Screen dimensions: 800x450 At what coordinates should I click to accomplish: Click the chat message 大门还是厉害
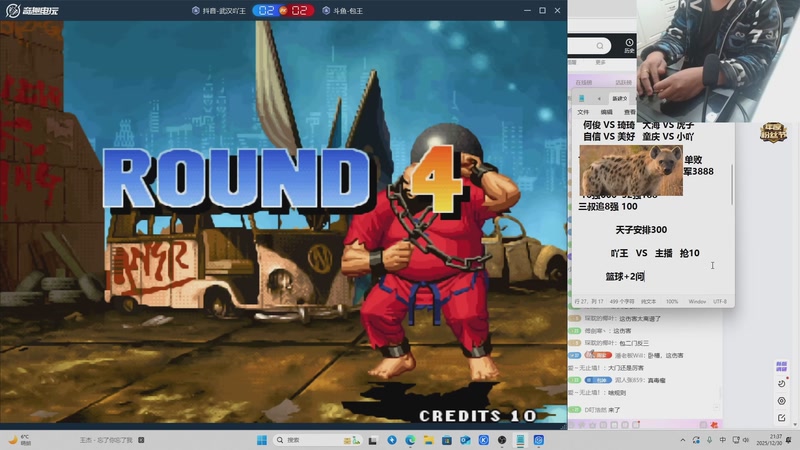point(626,368)
